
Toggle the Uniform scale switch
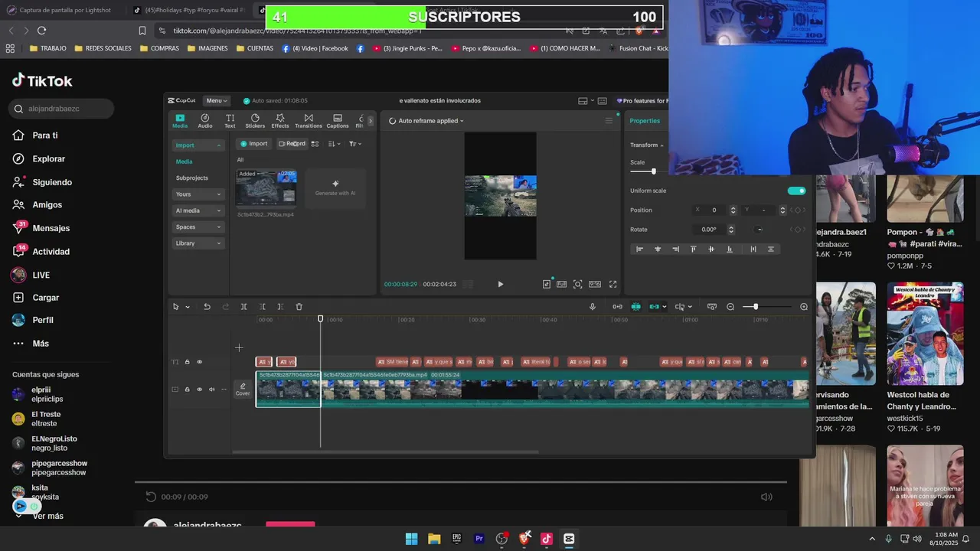(x=796, y=191)
